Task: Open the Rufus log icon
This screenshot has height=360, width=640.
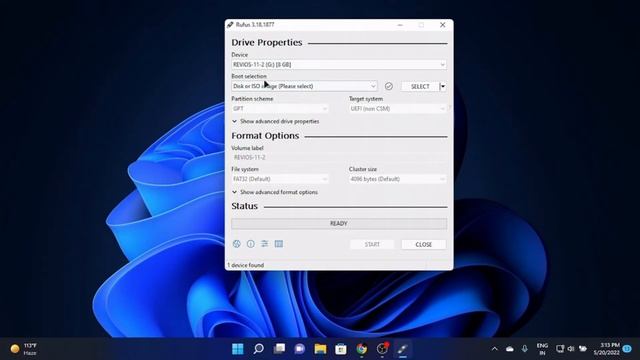Action: tap(279, 244)
